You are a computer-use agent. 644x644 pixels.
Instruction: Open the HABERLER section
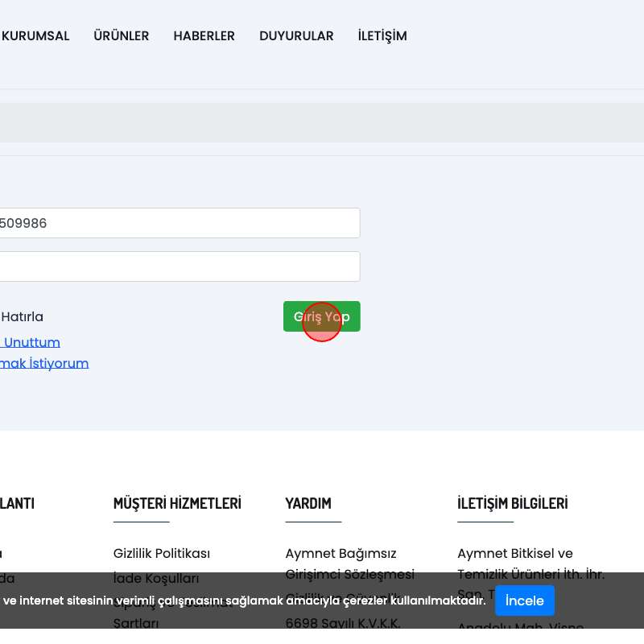[204, 36]
